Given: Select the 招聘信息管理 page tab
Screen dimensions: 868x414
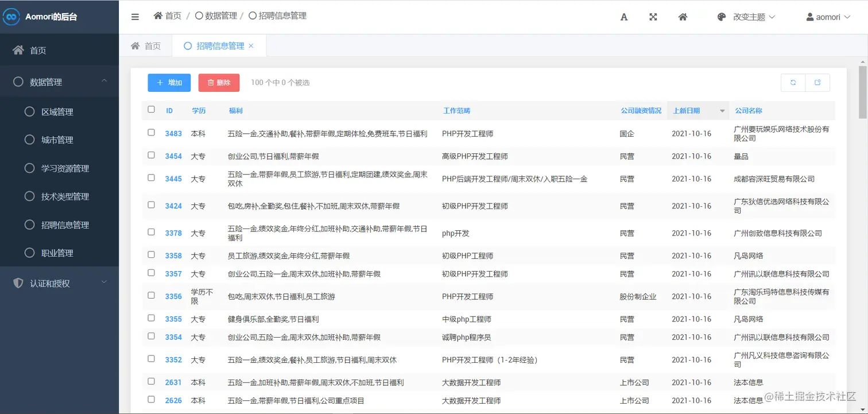Looking at the screenshot, I should (219, 46).
